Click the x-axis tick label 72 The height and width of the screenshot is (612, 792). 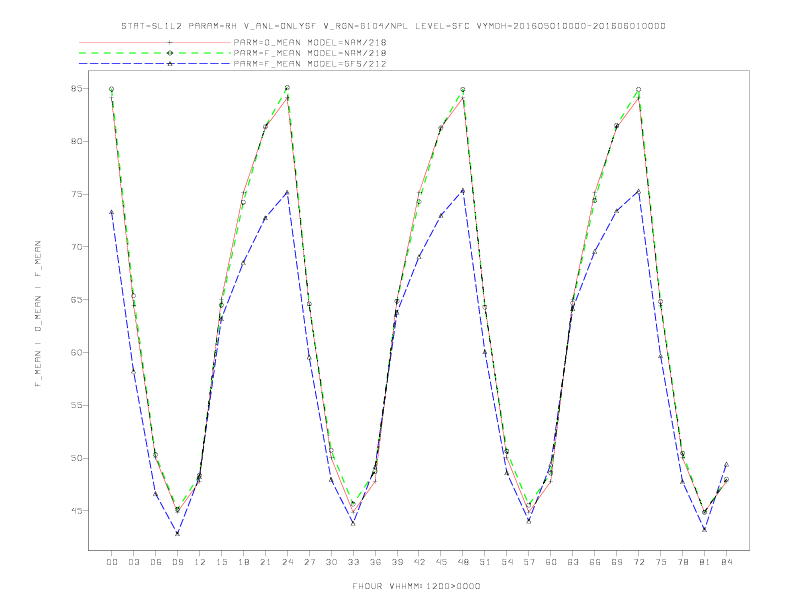click(639, 562)
